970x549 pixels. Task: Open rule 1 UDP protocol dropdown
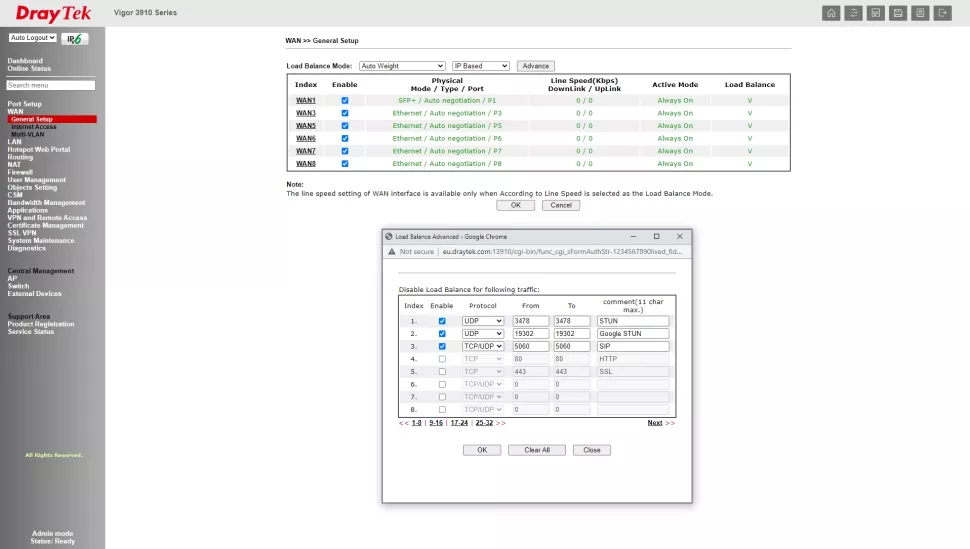[483, 321]
